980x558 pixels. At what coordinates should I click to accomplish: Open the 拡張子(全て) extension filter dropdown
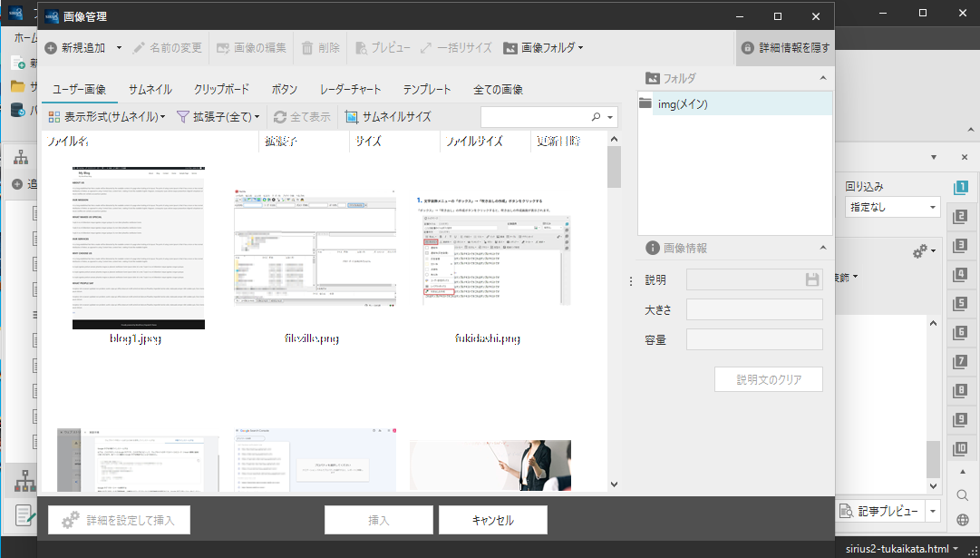pyautogui.click(x=218, y=117)
